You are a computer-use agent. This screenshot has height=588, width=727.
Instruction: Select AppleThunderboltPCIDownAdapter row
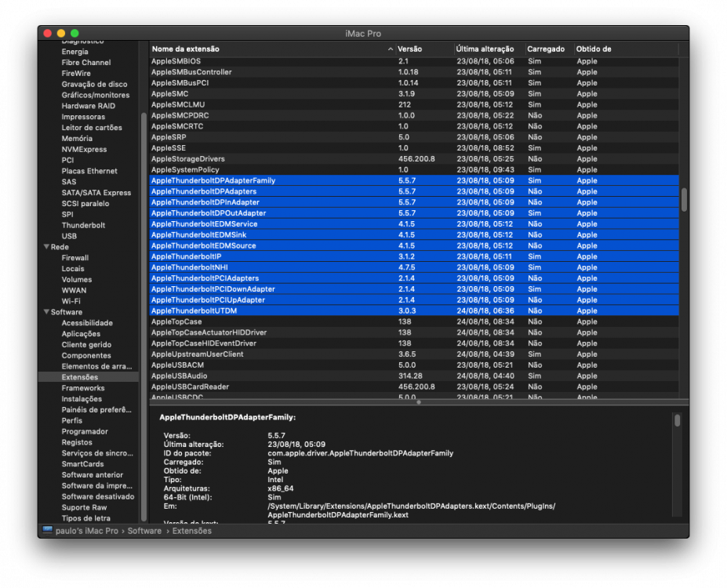tap(414, 289)
